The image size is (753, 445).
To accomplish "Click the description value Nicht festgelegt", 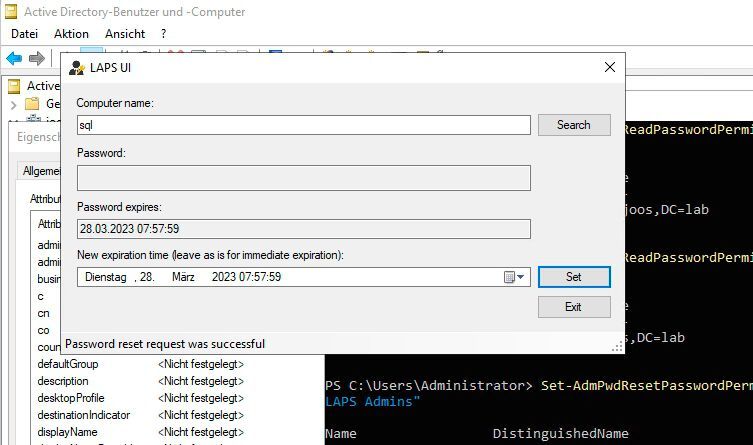I will (x=201, y=381).
